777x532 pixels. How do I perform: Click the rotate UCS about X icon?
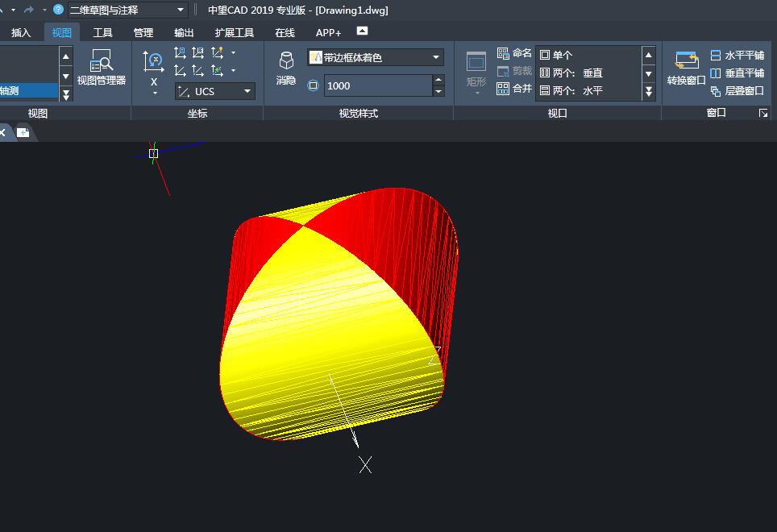click(153, 63)
